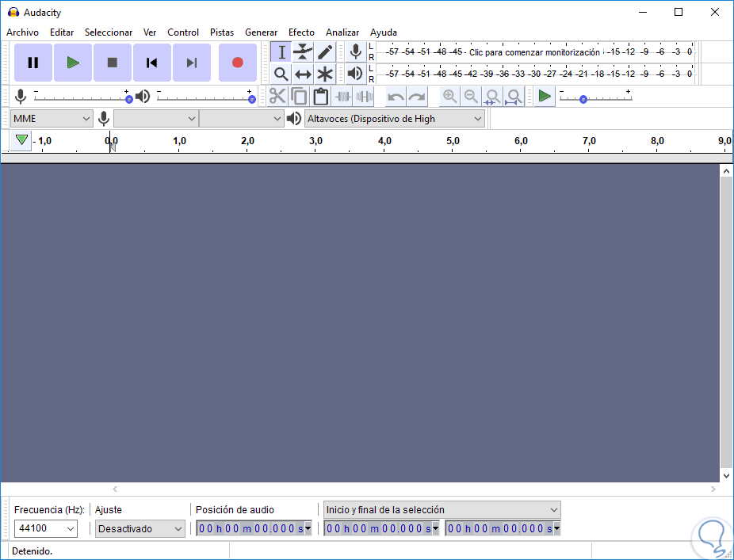Open selection start time format arrow

coord(435,528)
